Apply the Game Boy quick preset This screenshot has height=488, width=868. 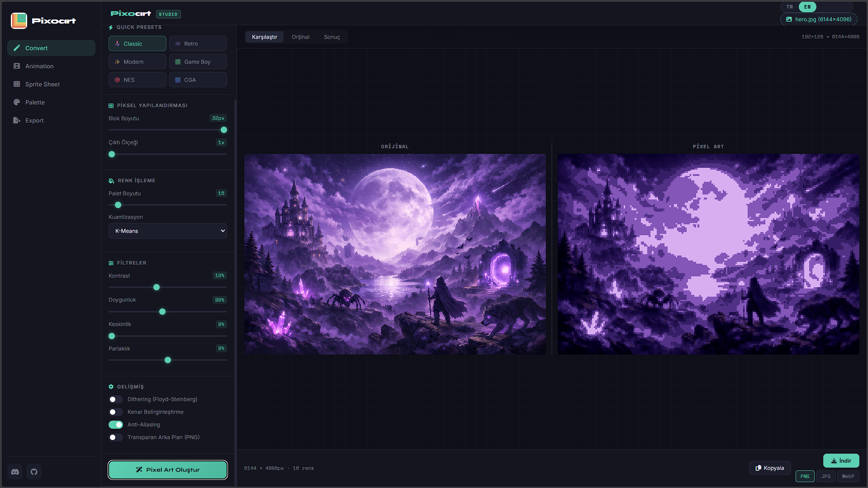pos(198,62)
